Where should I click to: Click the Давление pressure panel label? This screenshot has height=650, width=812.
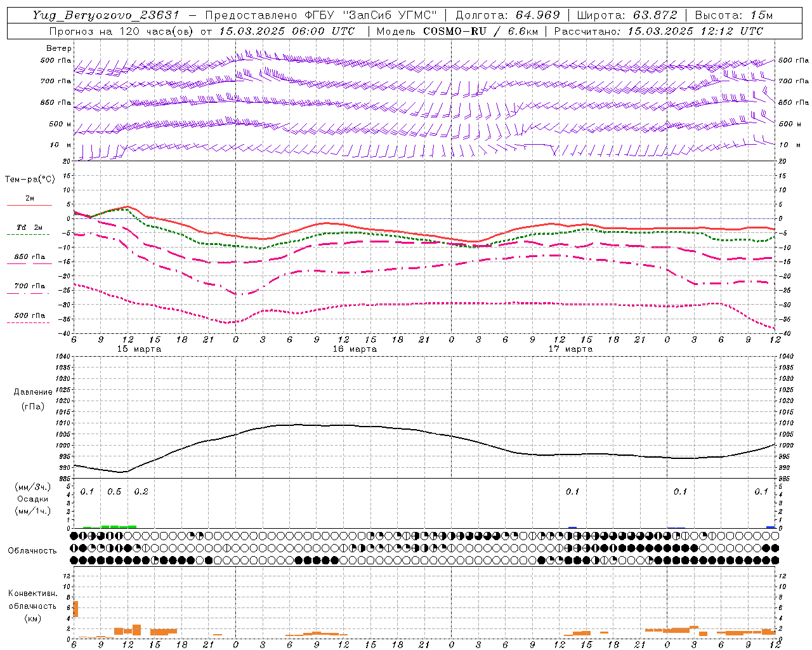tap(33, 392)
